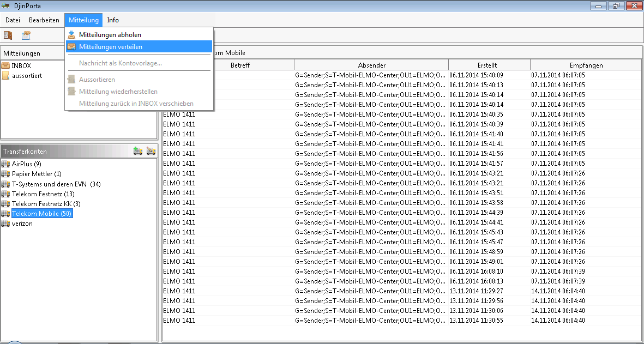Select Telekom Festnetz (13) account
This screenshot has width=644, height=344.
(x=43, y=194)
